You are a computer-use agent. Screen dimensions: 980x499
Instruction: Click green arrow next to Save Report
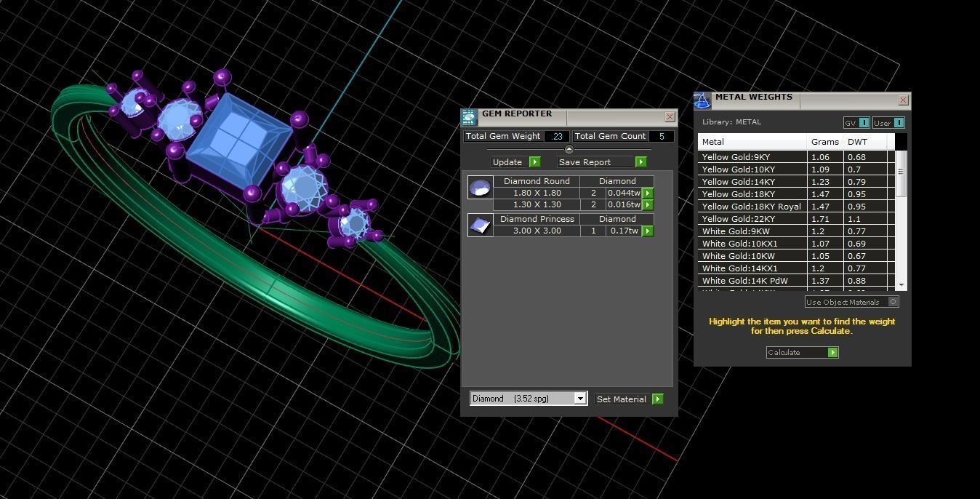click(640, 162)
